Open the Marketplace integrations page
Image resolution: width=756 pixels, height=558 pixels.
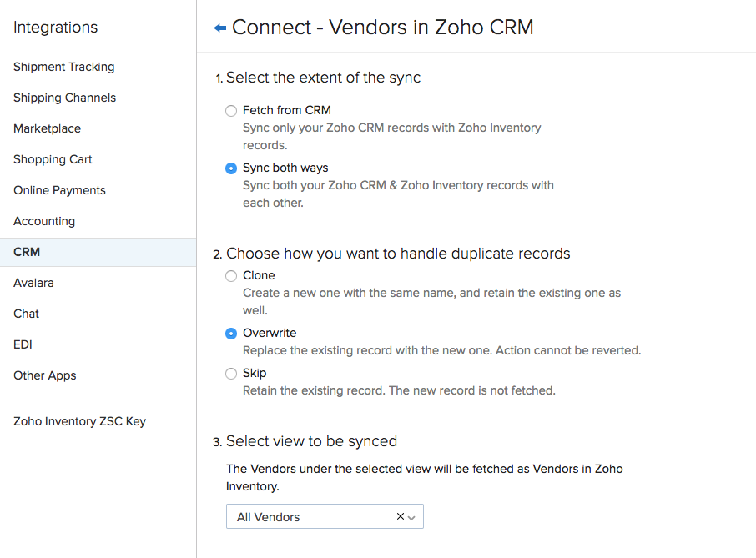click(48, 128)
